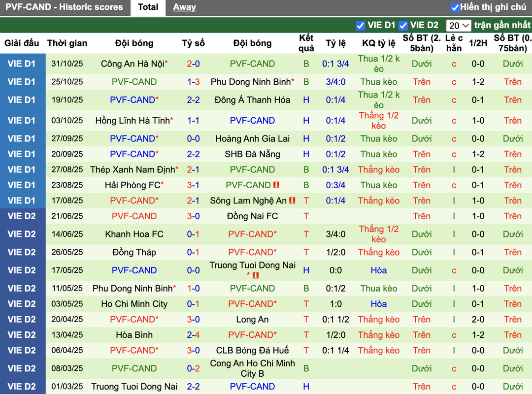Click the 0-2 score on 08/03/25
Screen dimensions: 532x394
(194, 368)
